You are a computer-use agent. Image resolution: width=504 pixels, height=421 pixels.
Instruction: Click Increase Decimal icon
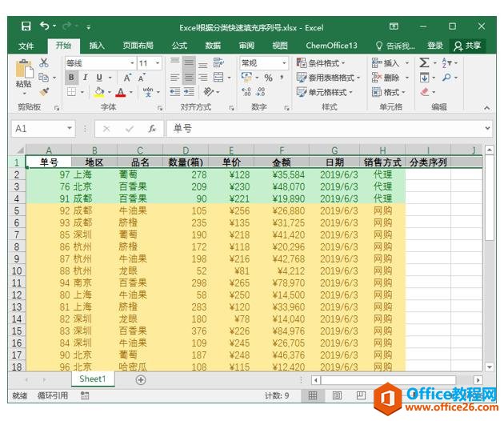[x=246, y=92]
